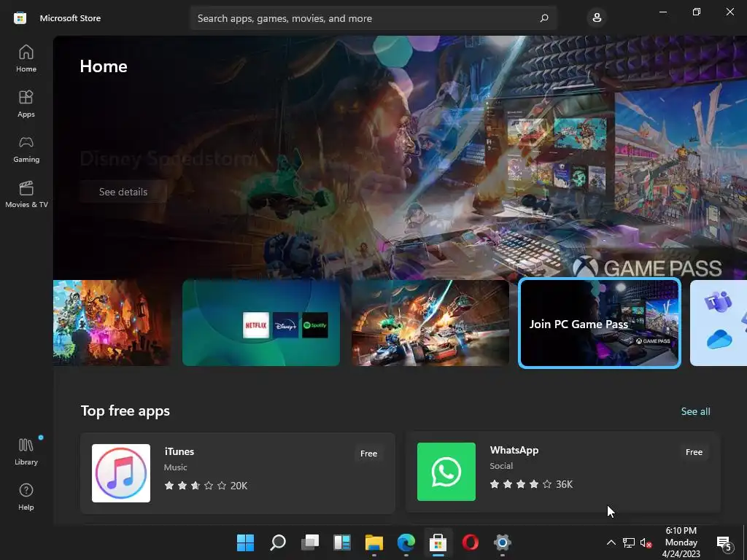Click the Home page heading
The image size is (747, 560).
click(x=104, y=66)
